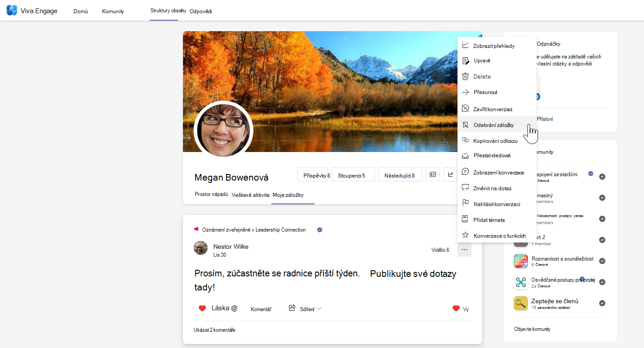Toggle membership check for Zeptejte se členů
Image resolution: width=644 pixels, height=348 pixels.
602,303
